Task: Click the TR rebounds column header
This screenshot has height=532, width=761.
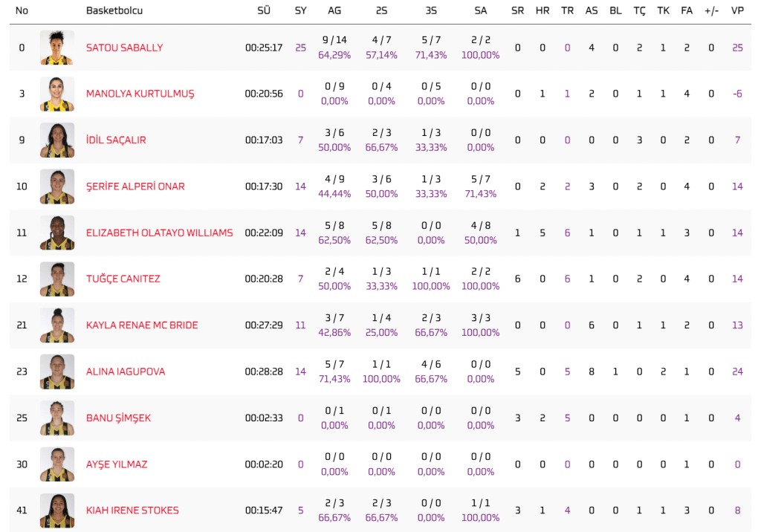Action: [x=567, y=10]
